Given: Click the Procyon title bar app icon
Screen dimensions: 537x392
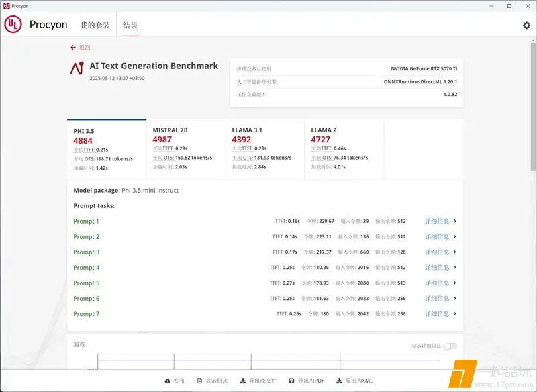Looking at the screenshot, I should coord(6,6).
